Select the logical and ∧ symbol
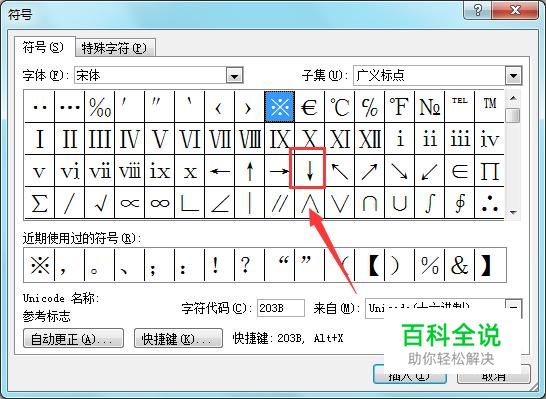Viewport: 546px width, 399px height. [x=310, y=203]
